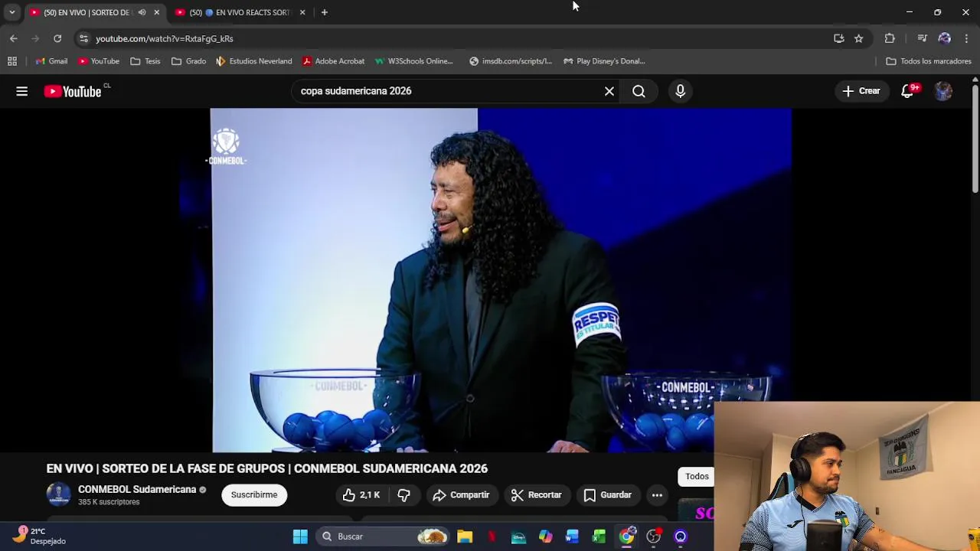Viewport: 980px width, 551px height.
Task: Start voice search with microphone
Action: (680, 91)
